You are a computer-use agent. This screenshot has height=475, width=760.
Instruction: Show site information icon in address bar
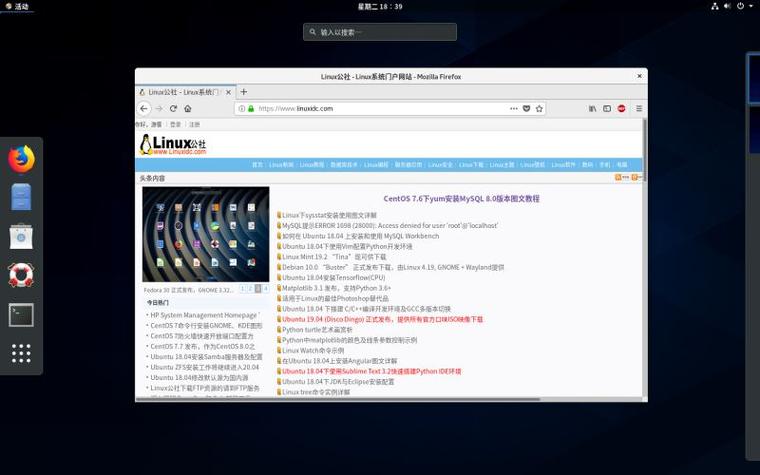pos(242,109)
